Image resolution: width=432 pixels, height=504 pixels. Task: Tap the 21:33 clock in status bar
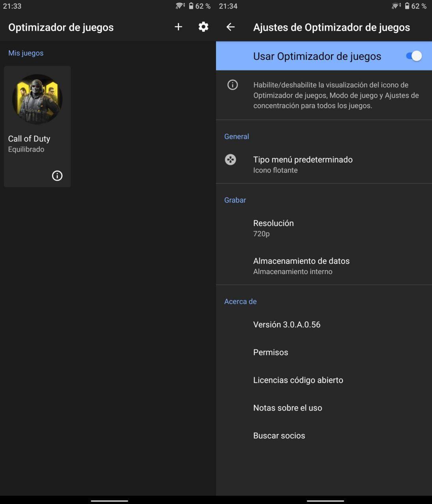coord(12,6)
